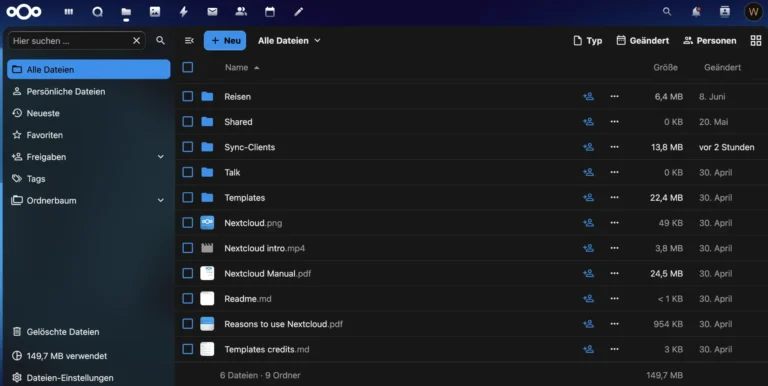The height and width of the screenshot is (386, 768).
Task: Open the Mail app icon
Action: pos(212,12)
